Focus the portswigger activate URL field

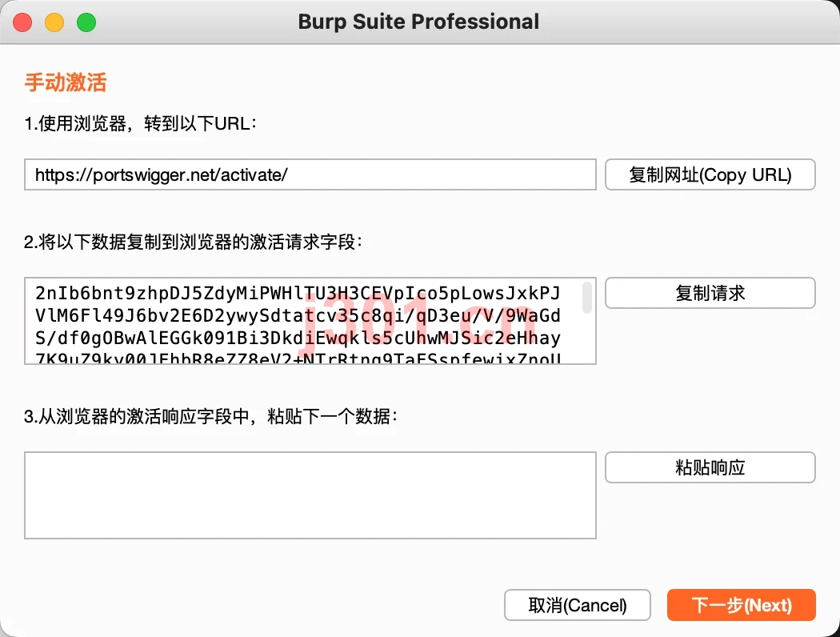tap(310, 174)
